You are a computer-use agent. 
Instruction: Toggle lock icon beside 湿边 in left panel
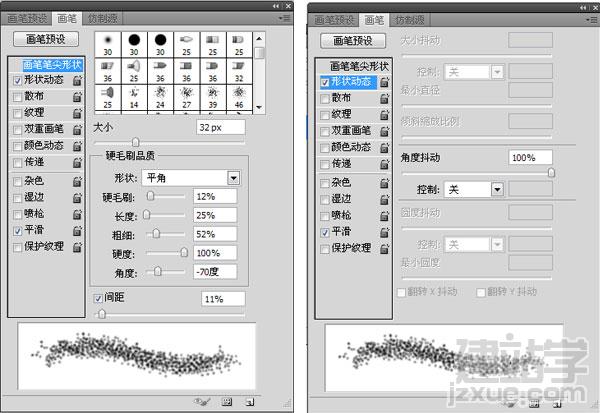77,198
